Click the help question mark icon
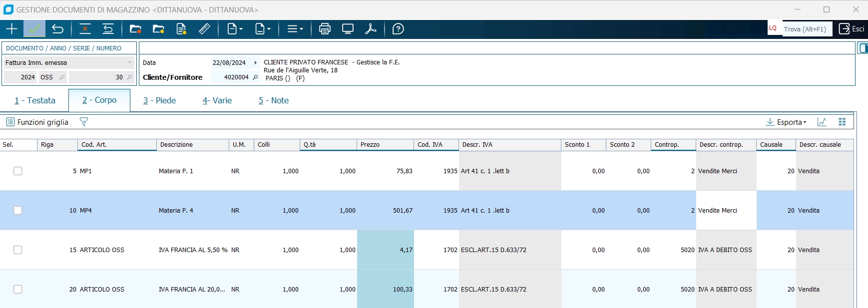This screenshot has height=308, width=868. (x=398, y=29)
